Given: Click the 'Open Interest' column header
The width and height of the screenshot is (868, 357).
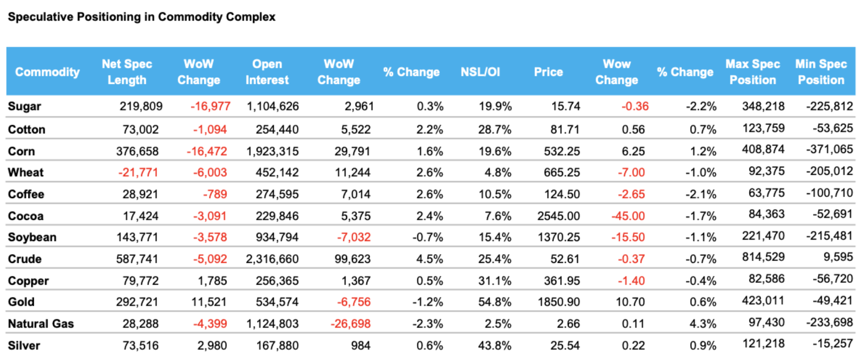Looking at the screenshot, I should (x=267, y=72).
